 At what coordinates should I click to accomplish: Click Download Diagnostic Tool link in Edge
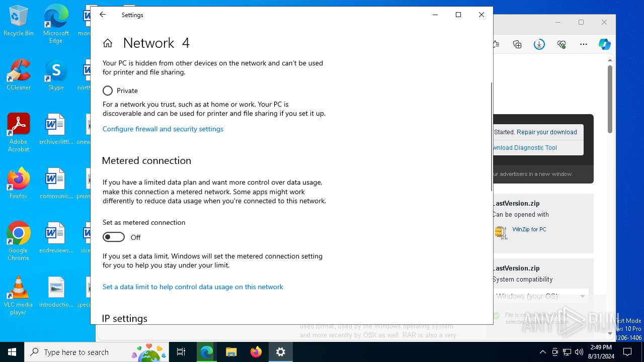coord(525,148)
